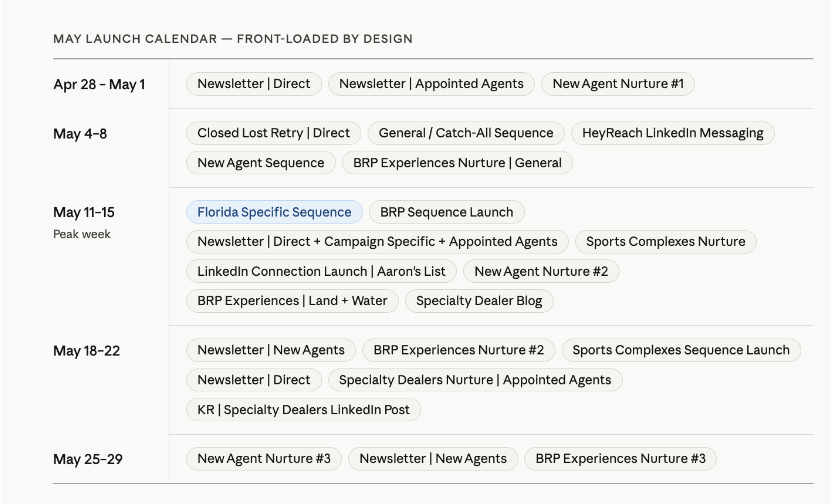Click the General / Catch-All Sequence tag
The image size is (831, 504).
tap(466, 133)
